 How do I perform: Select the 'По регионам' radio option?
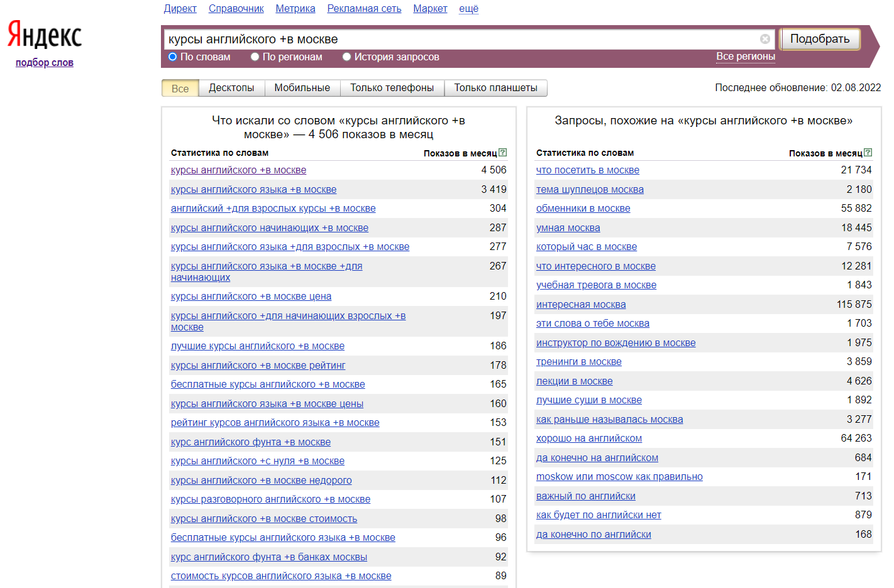(x=255, y=57)
